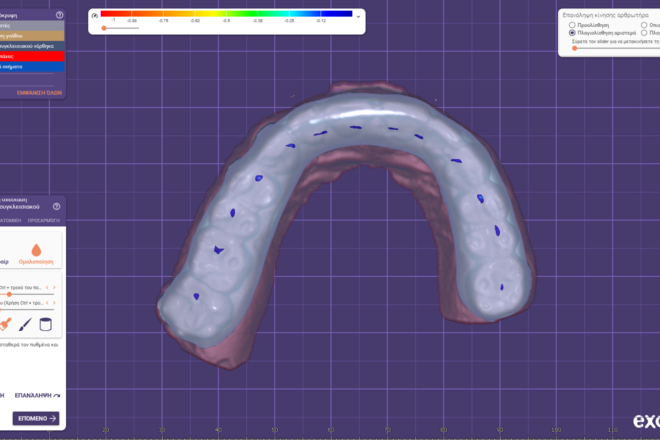
Task: Select the Ομαλοποίηση droplet smoothing tool
Action: pyautogui.click(x=36, y=253)
